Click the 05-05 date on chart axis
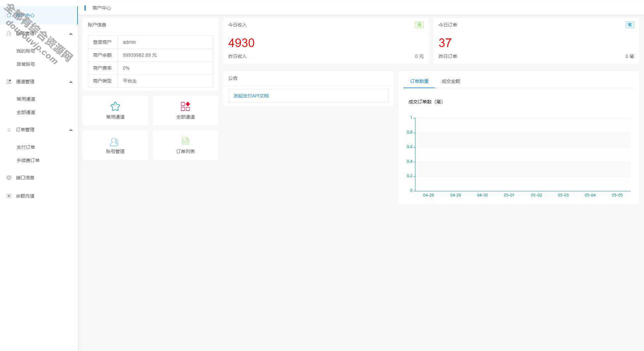The height and width of the screenshot is (351, 644). (x=617, y=195)
